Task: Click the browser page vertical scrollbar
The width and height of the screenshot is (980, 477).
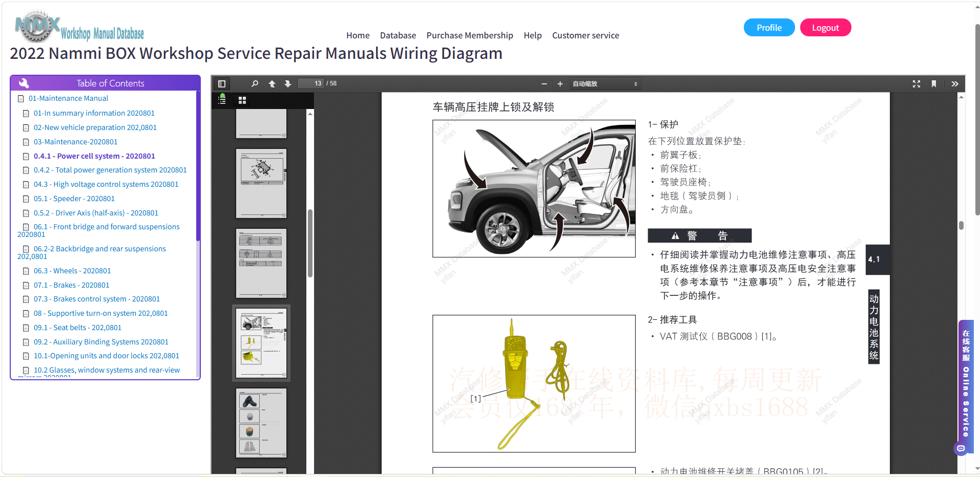Action: coord(977,119)
